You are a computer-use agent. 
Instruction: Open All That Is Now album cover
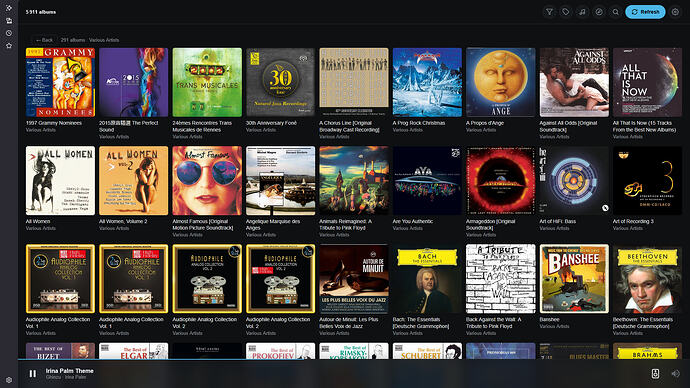pyautogui.click(x=647, y=82)
